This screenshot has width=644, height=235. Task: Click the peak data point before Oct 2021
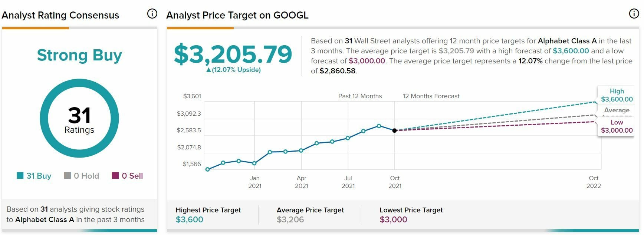pyautogui.click(x=379, y=126)
